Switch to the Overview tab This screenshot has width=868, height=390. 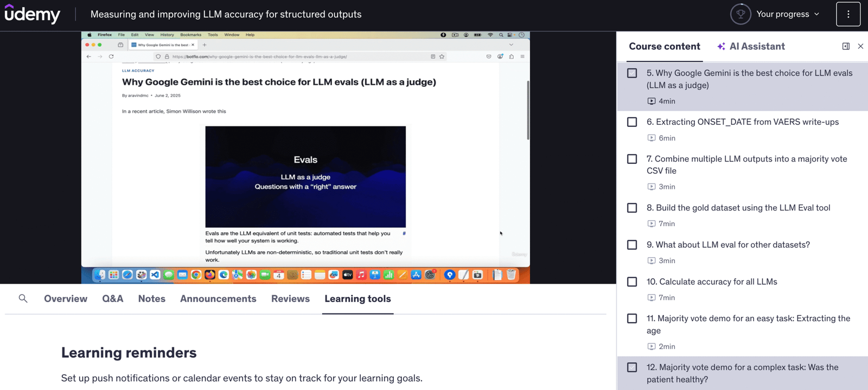(x=66, y=298)
